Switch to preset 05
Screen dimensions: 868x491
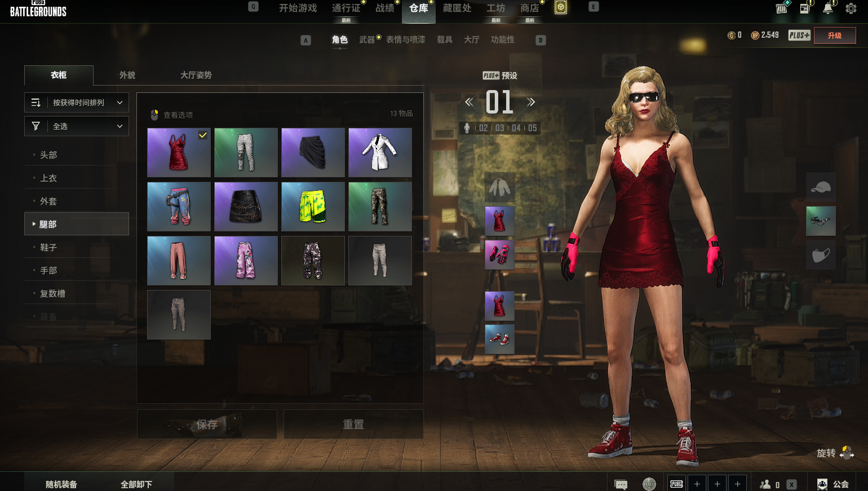coord(532,128)
